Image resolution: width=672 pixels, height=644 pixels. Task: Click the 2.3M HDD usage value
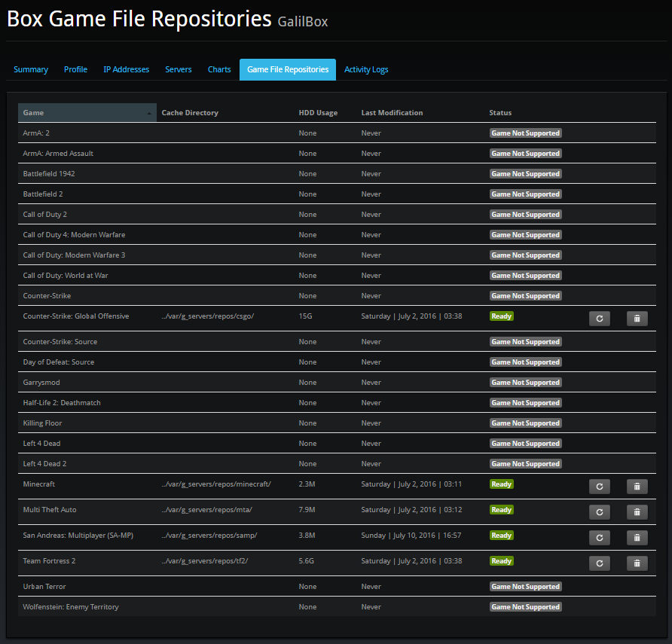(307, 484)
